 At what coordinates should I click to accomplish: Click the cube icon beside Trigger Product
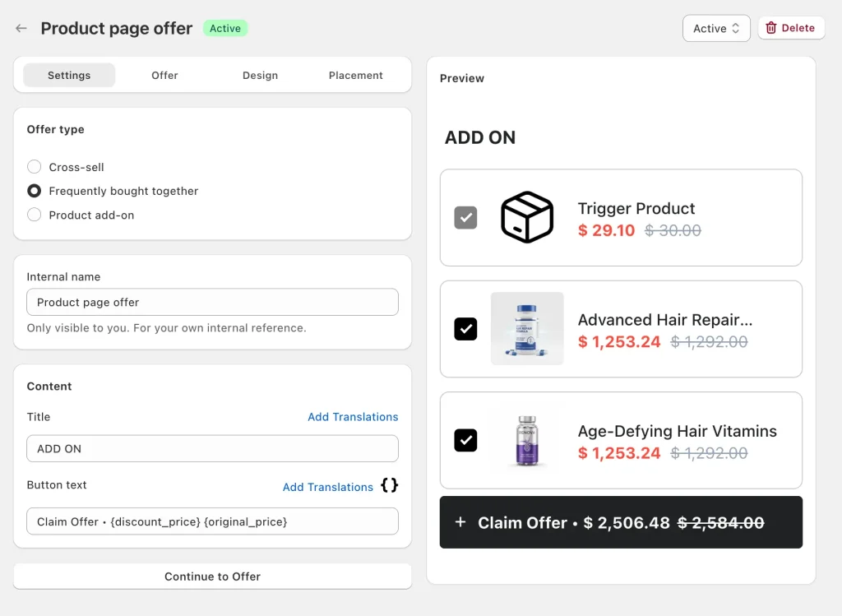click(x=527, y=217)
